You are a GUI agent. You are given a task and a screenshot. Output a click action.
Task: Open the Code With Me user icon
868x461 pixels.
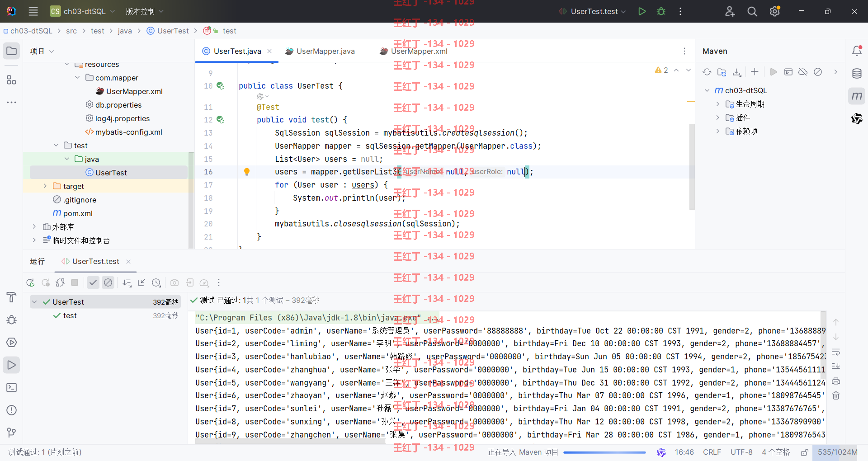point(730,11)
